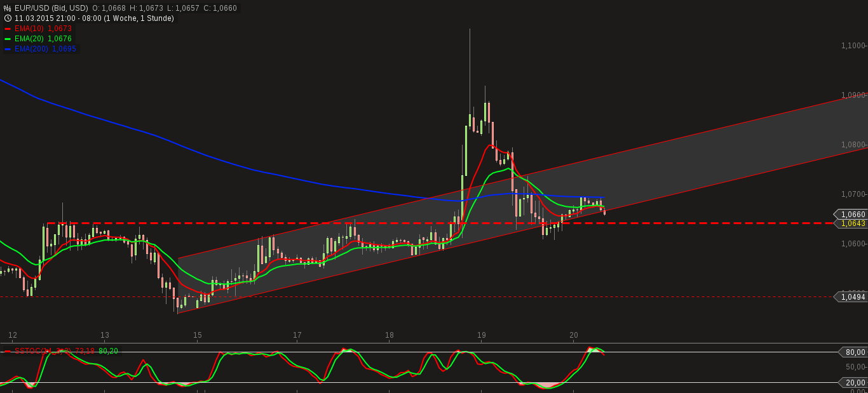This screenshot has width=868, height=393.
Task: Toggle visibility of the EMA(200) indicator
Action: [x=30, y=49]
